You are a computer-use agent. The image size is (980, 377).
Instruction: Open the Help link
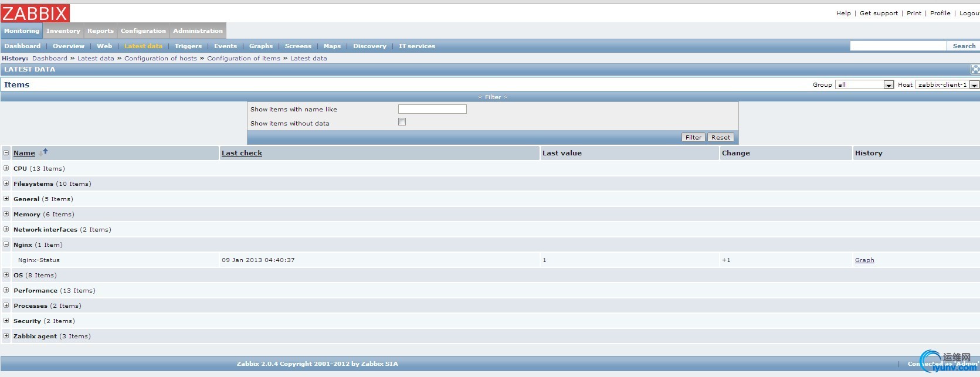[x=843, y=13]
